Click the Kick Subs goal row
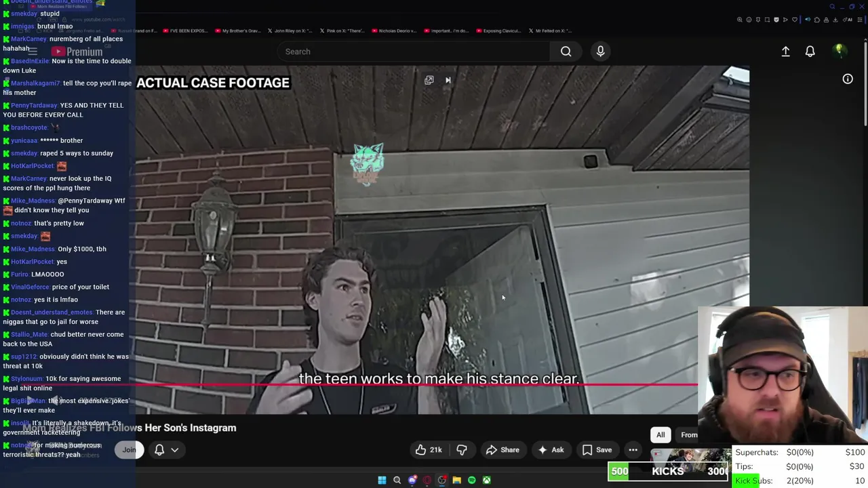Image resolution: width=868 pixels, height=488 pixels. (x=800, y=481)
